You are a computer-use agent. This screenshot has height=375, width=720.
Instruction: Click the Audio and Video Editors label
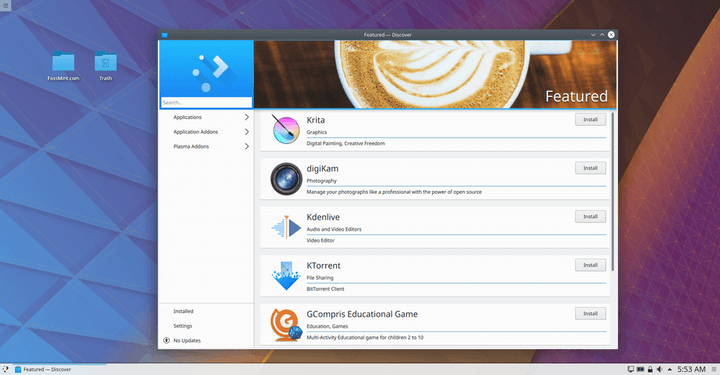coord(334,229)
